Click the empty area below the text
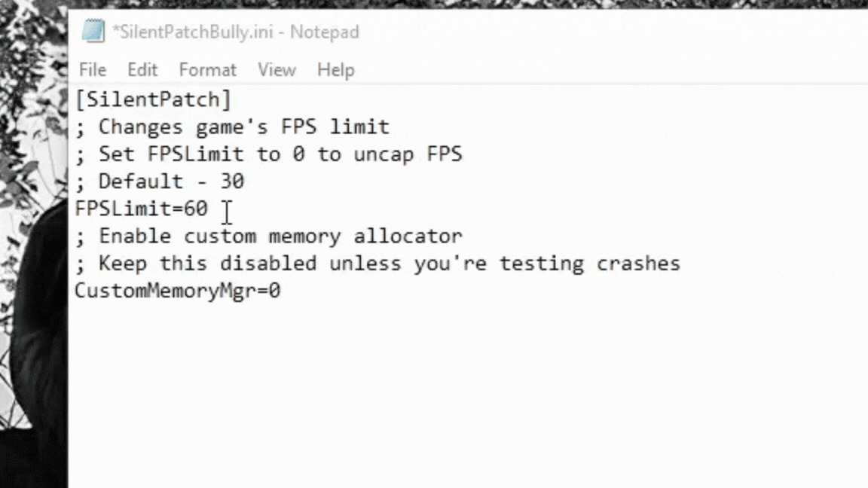This screenshot has width=868, height=488. [x=452, y=392]
